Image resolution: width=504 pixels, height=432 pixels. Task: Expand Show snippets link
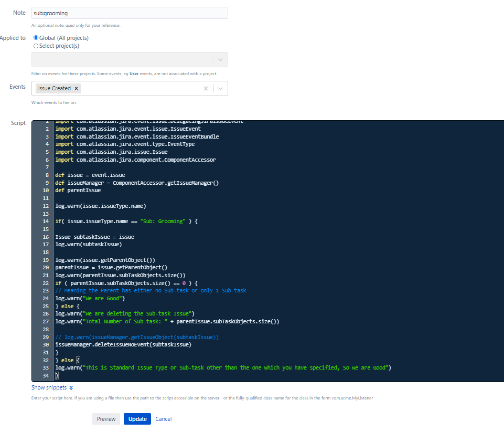pyautogui.click(x=52, y=387)
